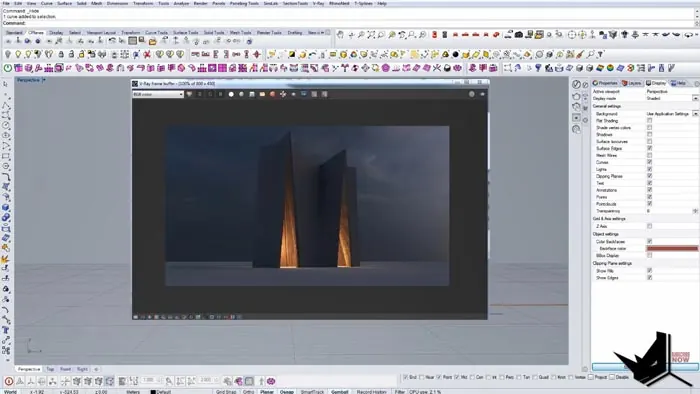
Task: Open the File menu
Action: [x=6, y=3]
